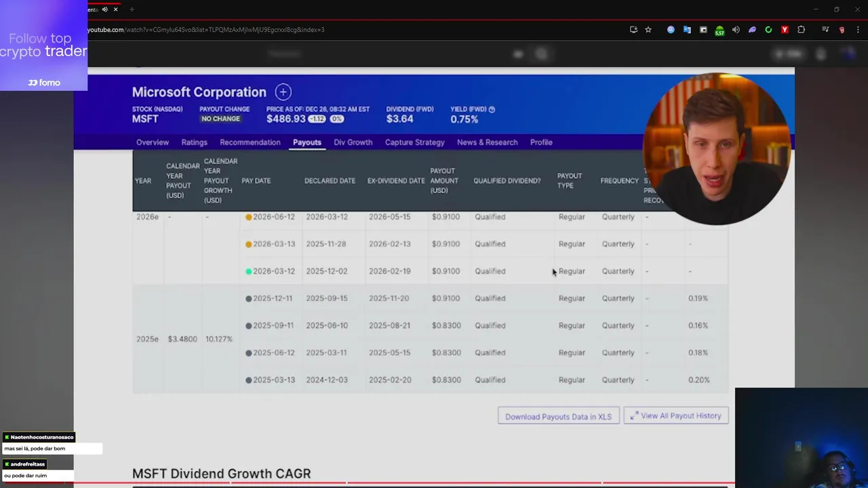868x488 pixels.
Task: Click the Payout Amount (USD) column header
Action: (444, 181)
